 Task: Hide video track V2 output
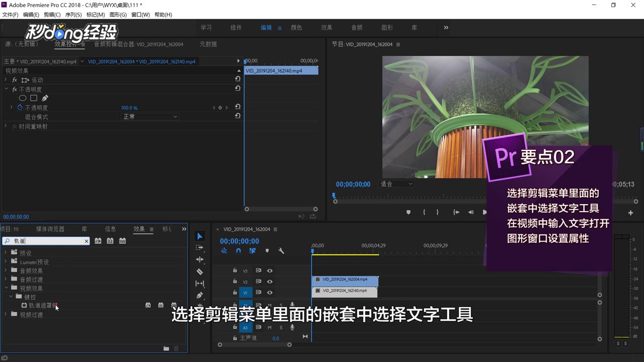click(x=270, y=282)
